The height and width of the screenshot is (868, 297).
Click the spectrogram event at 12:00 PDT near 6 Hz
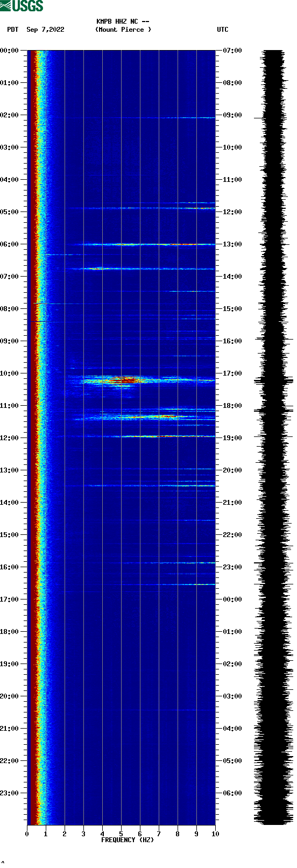[x=145, y=436]
